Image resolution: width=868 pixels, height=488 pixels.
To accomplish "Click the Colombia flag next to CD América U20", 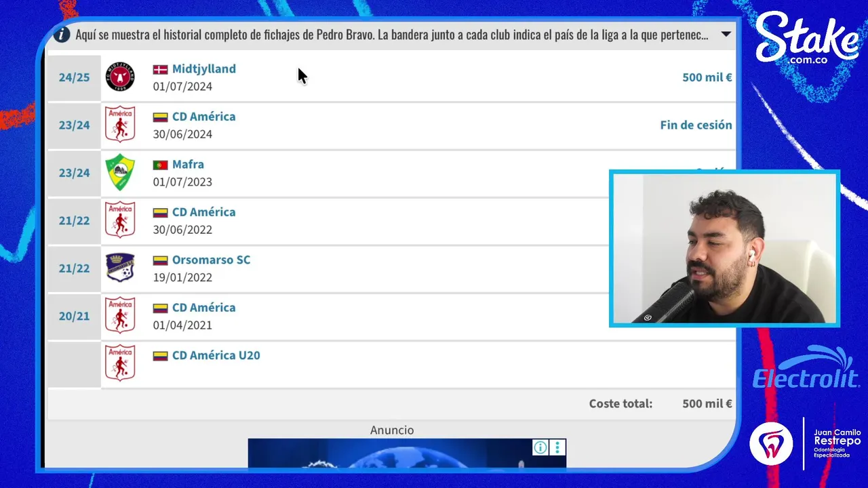I will tap(160, 356).
